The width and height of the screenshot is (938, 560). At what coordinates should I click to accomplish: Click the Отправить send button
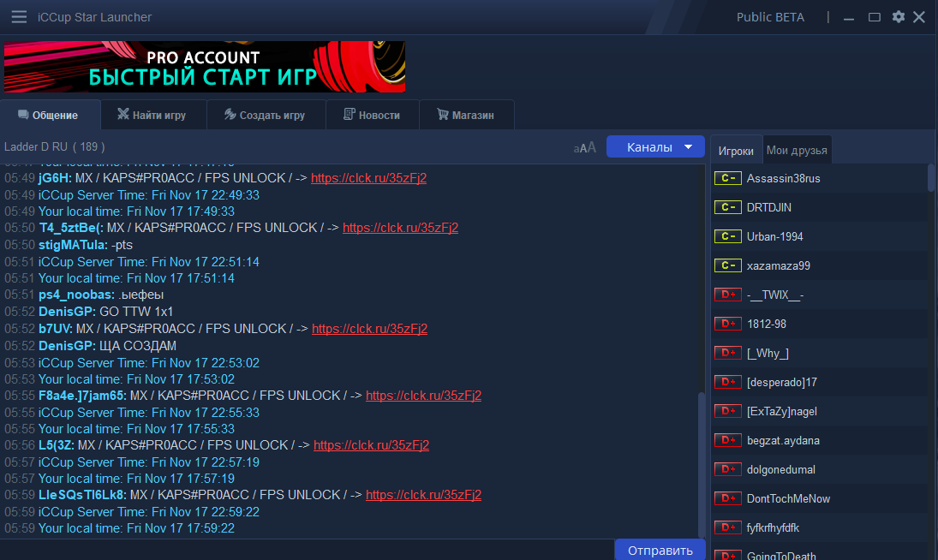[660, 550]
